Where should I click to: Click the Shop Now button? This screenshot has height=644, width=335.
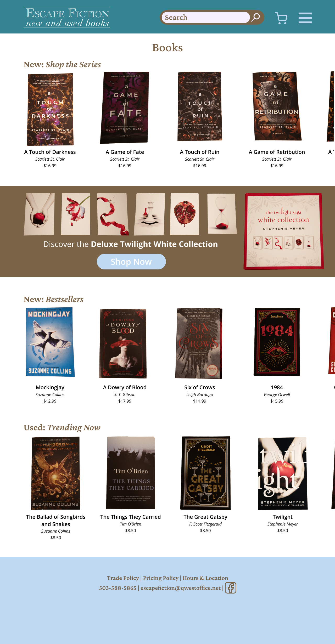[x=131, y=262]
